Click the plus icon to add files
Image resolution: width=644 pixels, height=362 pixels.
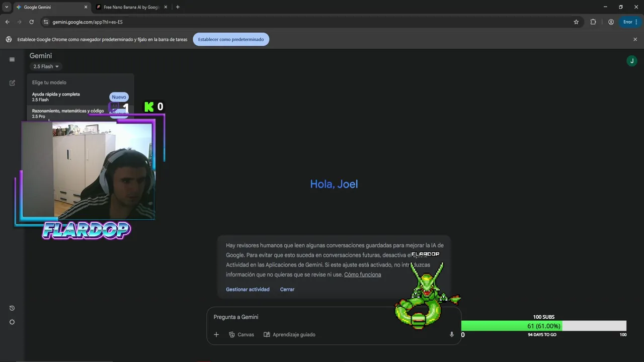216,334
